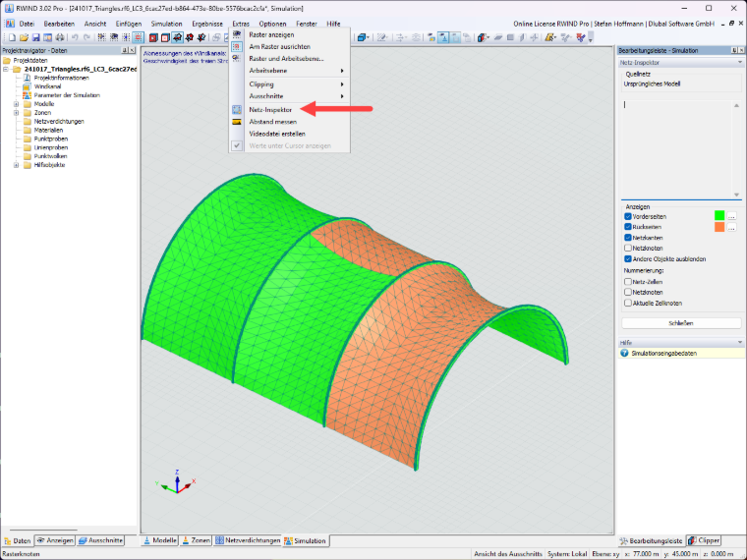
Task: Click the yellow selection cursor toolbar icon
Action: pyautogui.click(x=550, y=37)
